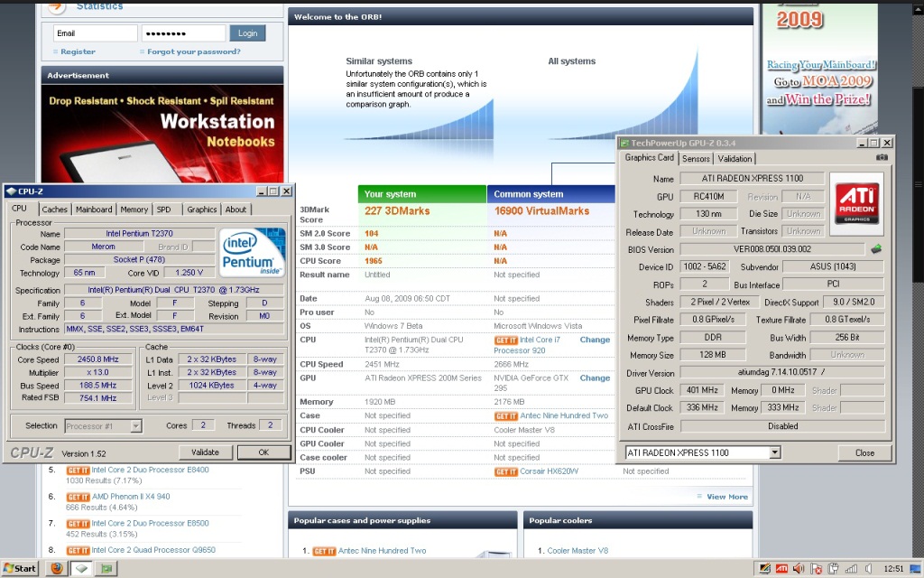The width and height of the screenshot is (924, 578).
Task: Switch to the Graphics tab in CPU-Z
Action: tap(201, 210)
